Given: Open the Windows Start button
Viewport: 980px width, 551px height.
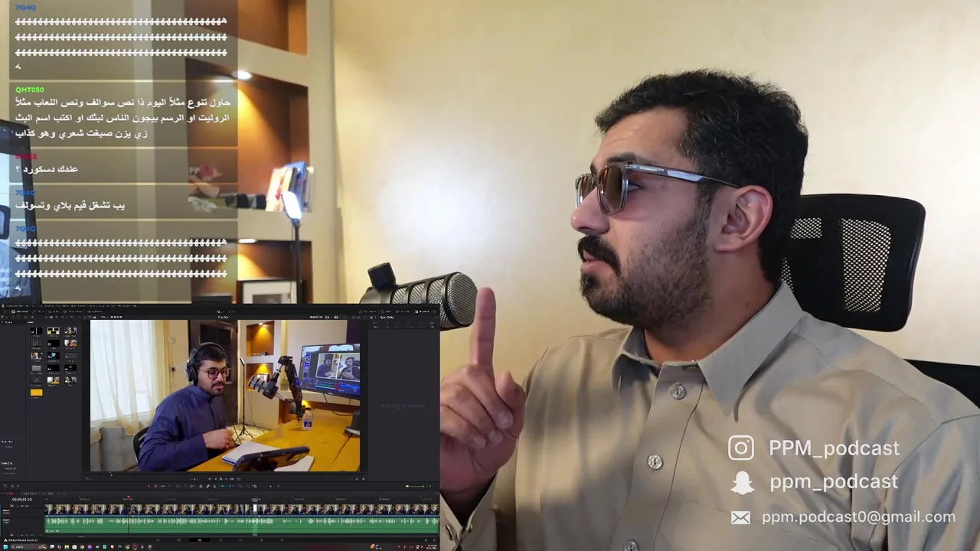Looking at the screenshot, I should 5,546.
